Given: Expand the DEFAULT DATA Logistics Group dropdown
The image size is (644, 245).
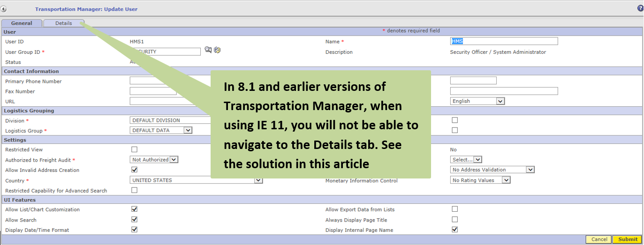Looking at the screenshot, I should click(161, 130).
